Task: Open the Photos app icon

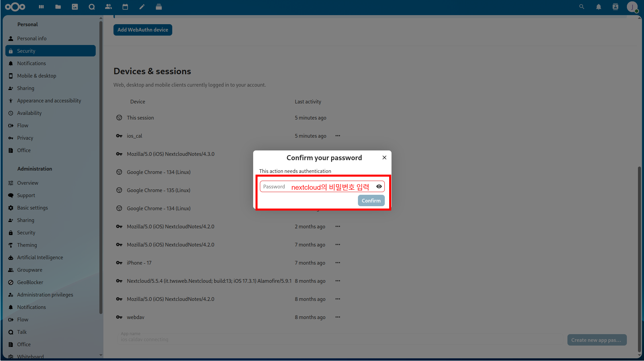Action: [75, 7]
